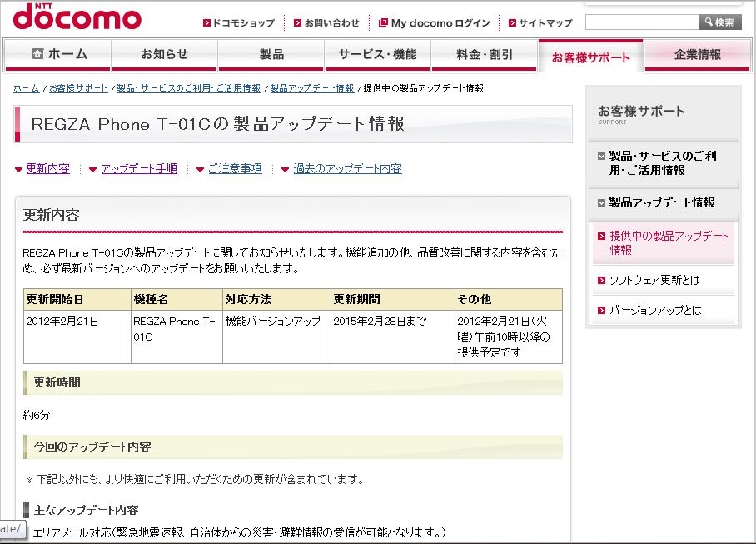Image resolution: width=756 pixels, height=544 pixels.
Task: Click the red arrow beside 過去のアップデート内容
Action: [285, 170]
